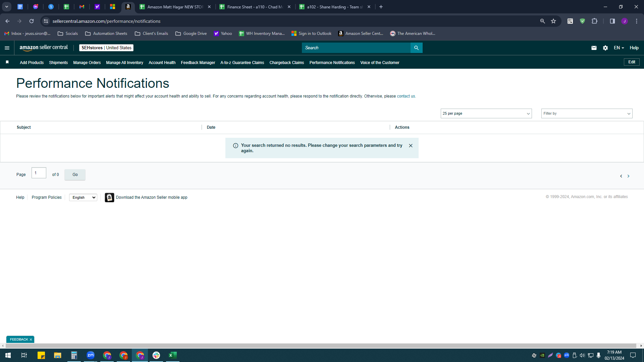Open Google Drive bookmark folder
The height and width of the screenshot is (362, 644).
[191, 34]
